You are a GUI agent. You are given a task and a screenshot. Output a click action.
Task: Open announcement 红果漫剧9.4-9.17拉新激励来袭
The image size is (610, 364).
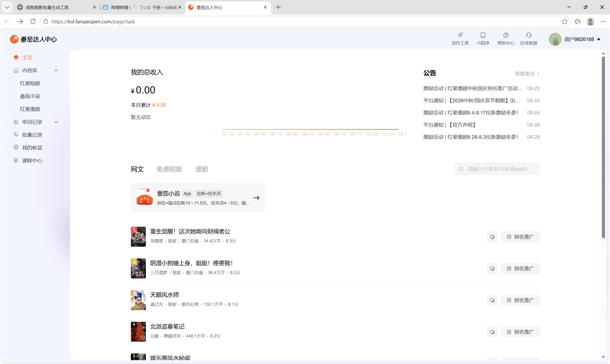470,113
